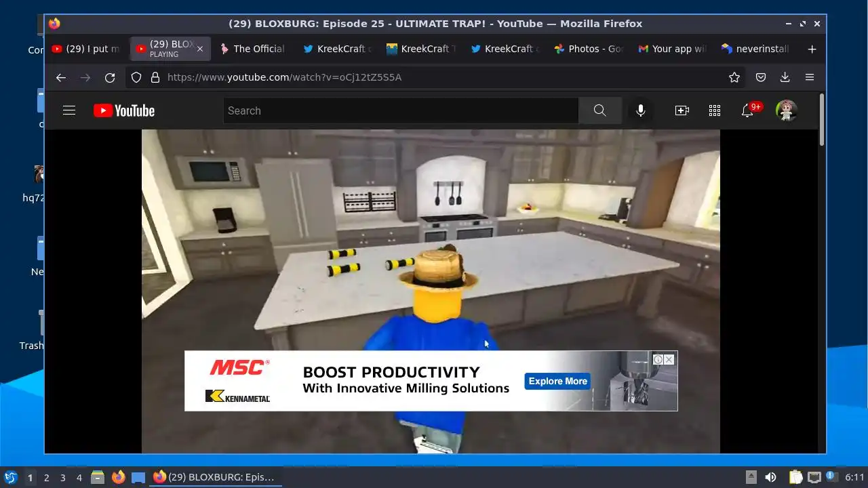Image resolution: width=868 pixels, height=488 pixels.
Task: Open the Create video camera icon
Action: [x=682, y=110]
